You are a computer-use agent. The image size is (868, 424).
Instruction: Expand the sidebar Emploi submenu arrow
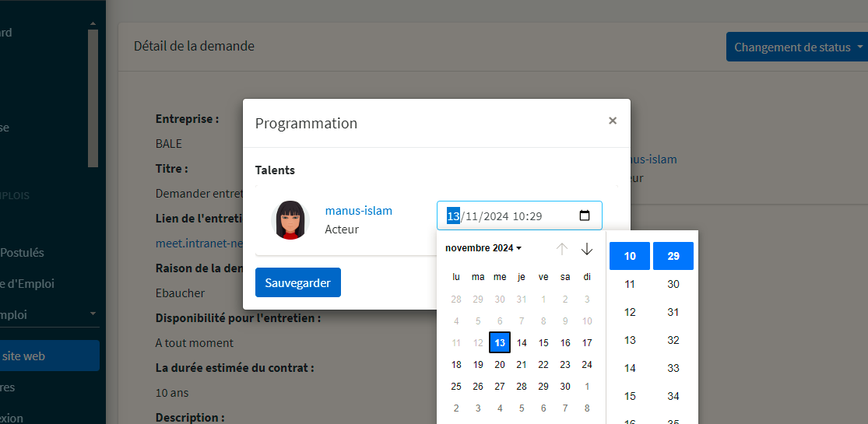[x=93, y=314]
